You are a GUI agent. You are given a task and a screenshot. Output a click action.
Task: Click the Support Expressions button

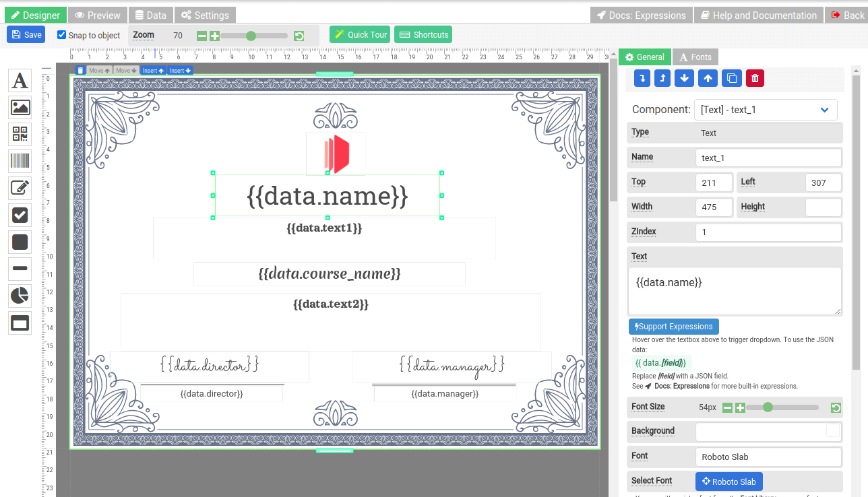click(674, 327)
